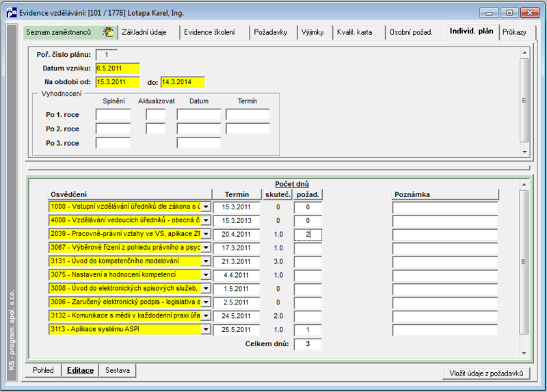Click Poznámka field for 3131 row
The image size is (547, 392).
445,261
